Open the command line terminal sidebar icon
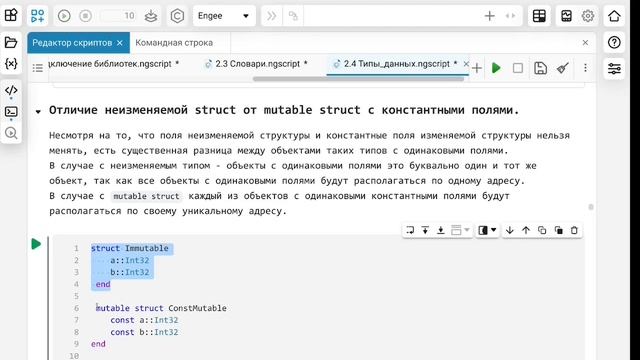Image resolution: width=640 pixels, height=360 pixels. (11, 111)
